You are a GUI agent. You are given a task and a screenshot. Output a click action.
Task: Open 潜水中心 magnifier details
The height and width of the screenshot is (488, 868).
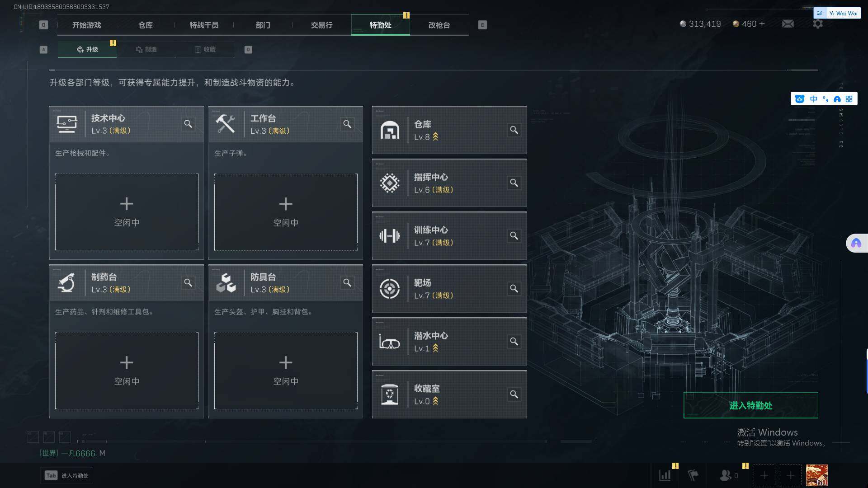(514, 342)
